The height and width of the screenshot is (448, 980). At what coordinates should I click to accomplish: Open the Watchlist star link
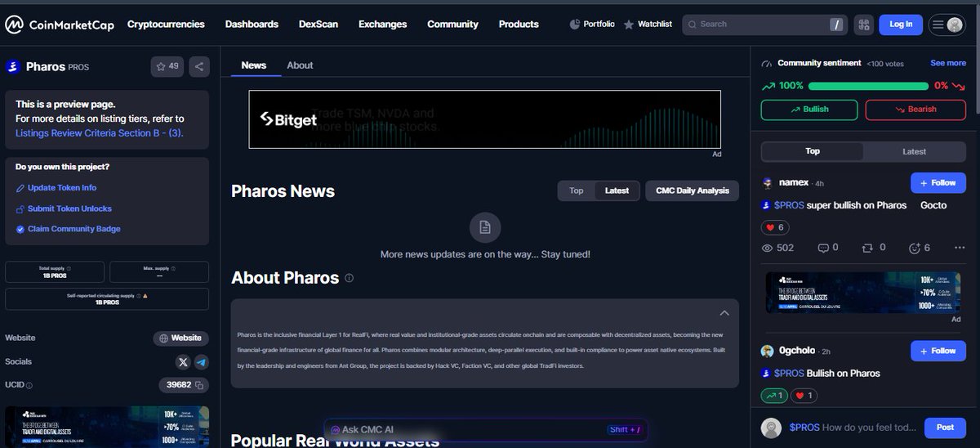648,25
